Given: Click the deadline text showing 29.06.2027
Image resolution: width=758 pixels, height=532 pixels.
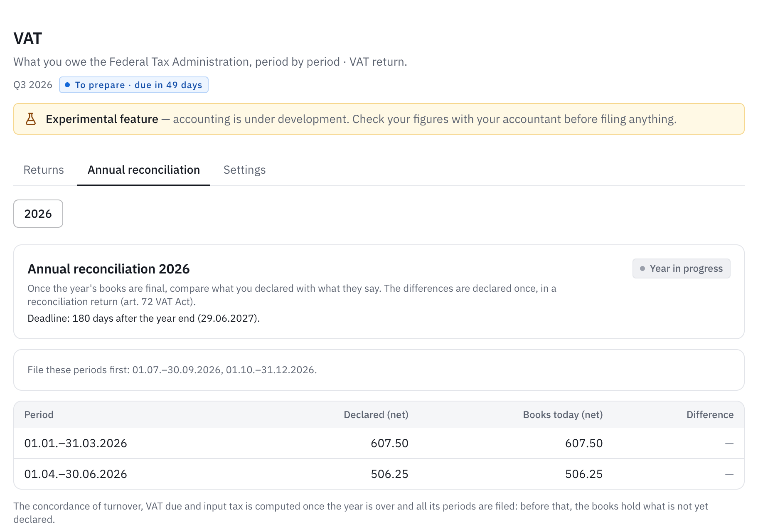Looking at the screenshot, I should click(x=144, y=318).
